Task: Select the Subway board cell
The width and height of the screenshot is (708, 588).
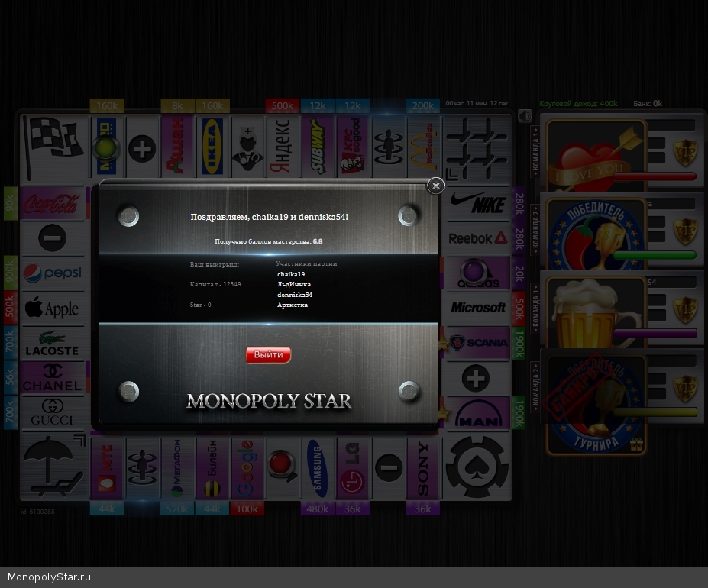Action: (x=318, y=147)
